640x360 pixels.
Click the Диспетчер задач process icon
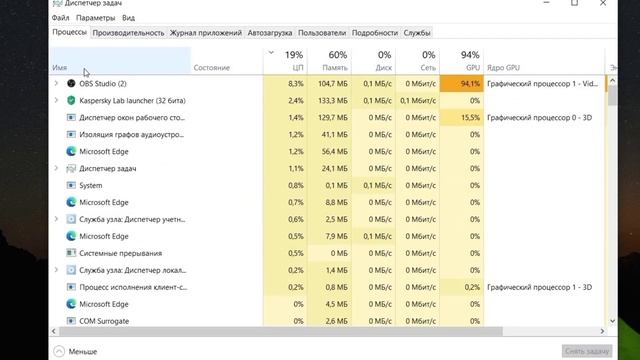click(71, 168)
